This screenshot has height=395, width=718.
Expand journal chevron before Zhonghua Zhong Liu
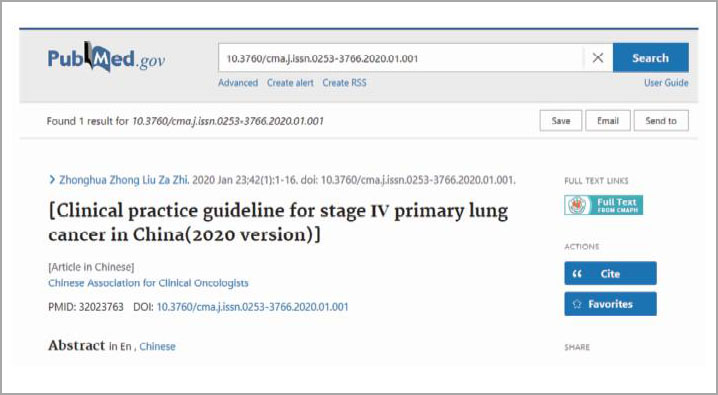click(52, 180)
